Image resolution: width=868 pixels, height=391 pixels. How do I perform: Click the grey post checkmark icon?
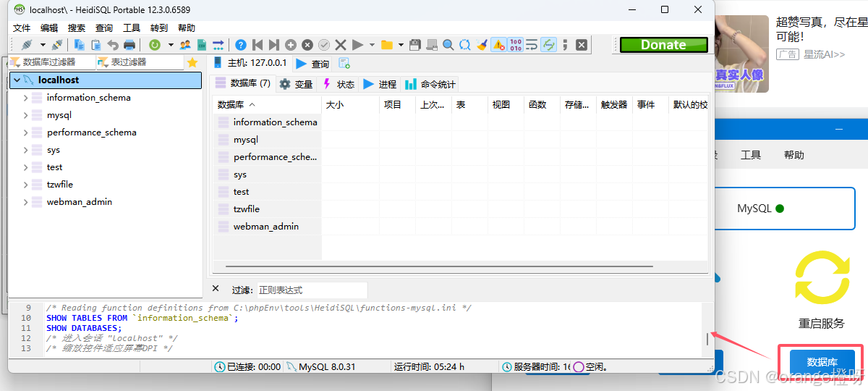(324, 45)
